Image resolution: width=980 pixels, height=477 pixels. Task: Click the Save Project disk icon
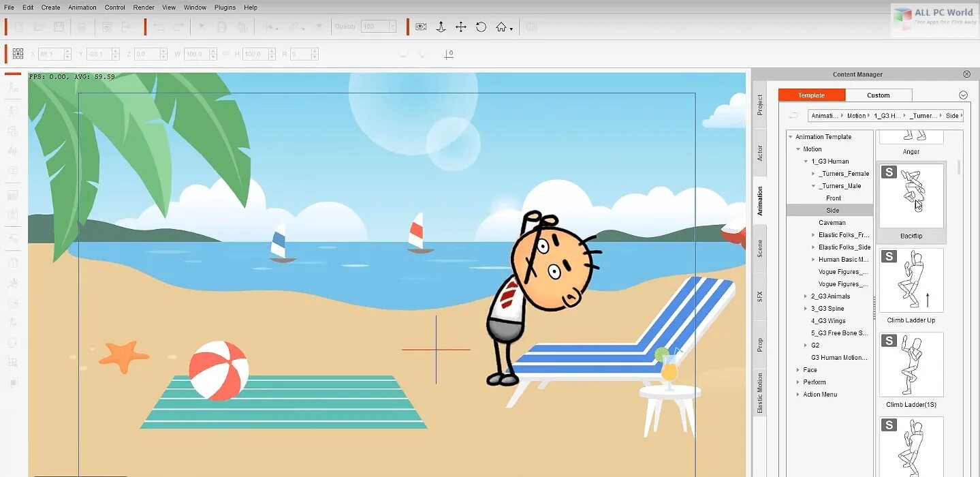tap(59, 27)
